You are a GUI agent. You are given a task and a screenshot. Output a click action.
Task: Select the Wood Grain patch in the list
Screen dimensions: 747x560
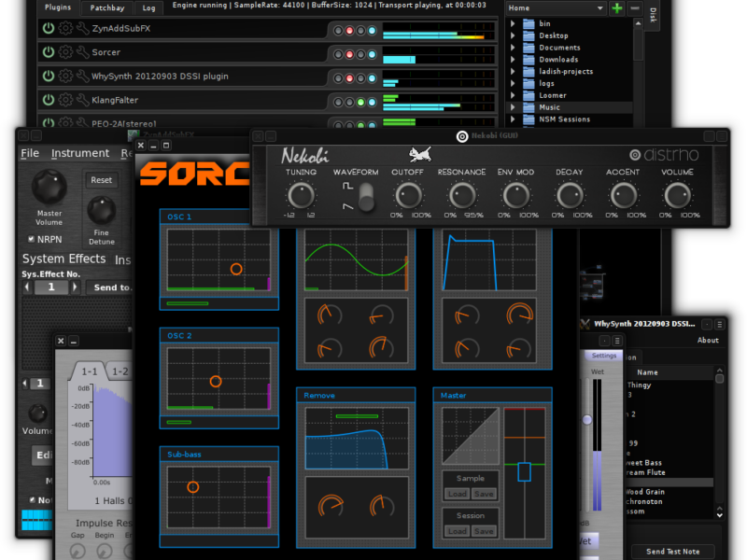coord(646,491)
